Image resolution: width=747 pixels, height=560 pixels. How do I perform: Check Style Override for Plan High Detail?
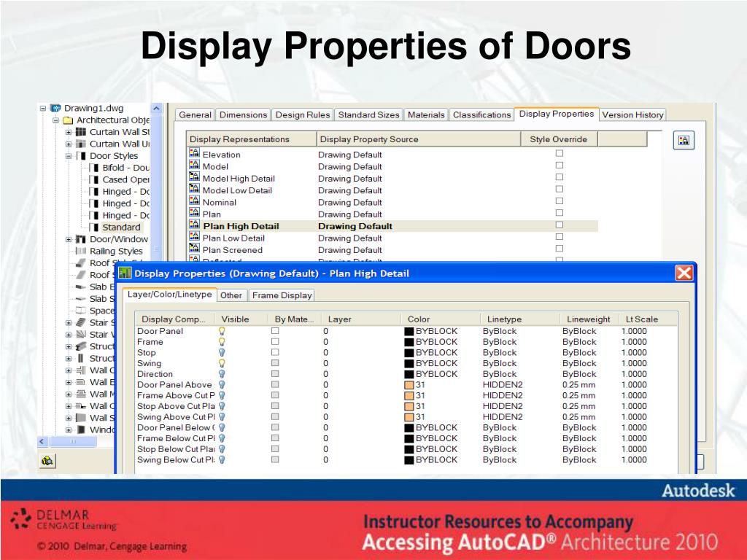pos(560,225)
